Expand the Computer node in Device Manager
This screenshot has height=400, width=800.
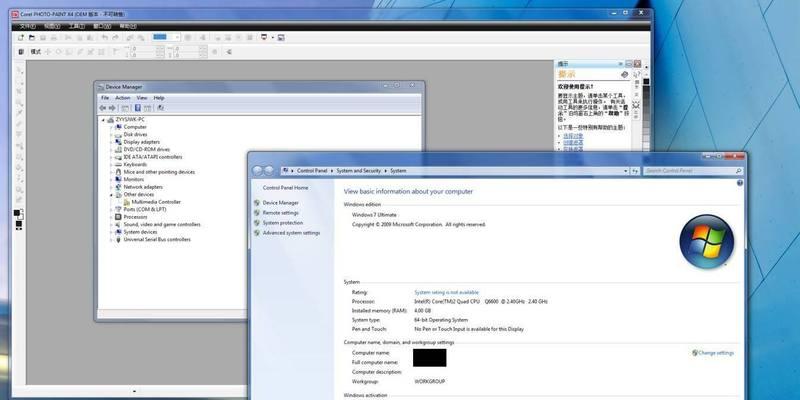pyautogui.click(x=111, y=127)
